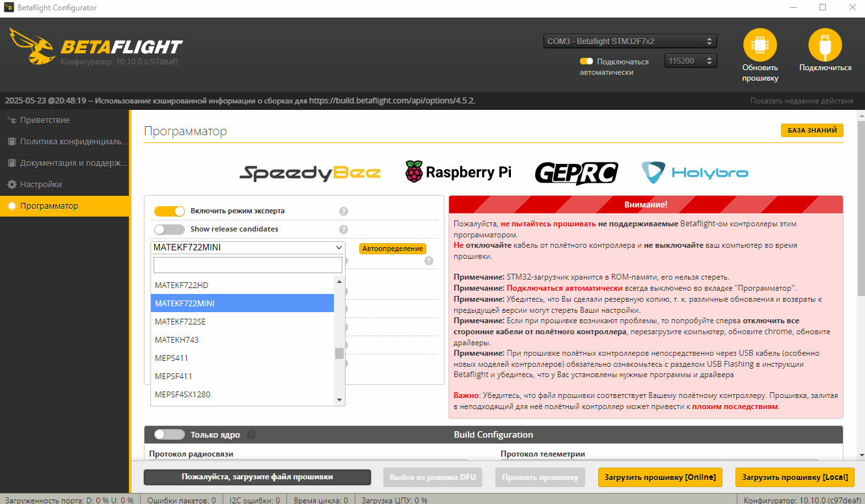Click Время цикла status bar entry
This screenshot has width=865, height=504.
click(x=320, y=500)
